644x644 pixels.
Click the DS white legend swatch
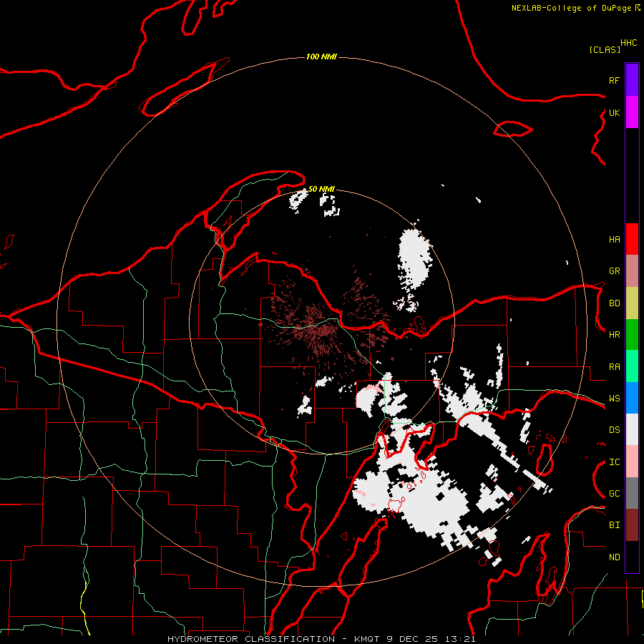point(632,429)
